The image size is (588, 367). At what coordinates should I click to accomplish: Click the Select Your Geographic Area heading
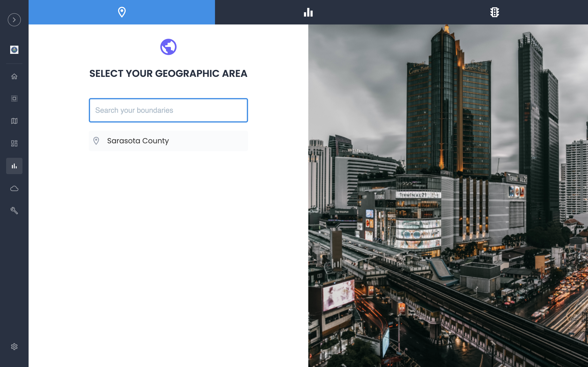click(168, 74)
